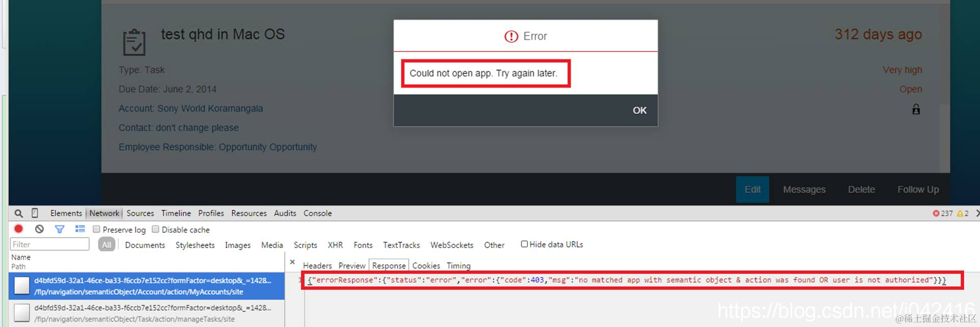Click the errorResponse JSON response line
Image resolution: width=980 pixels, height=327 pixels.
click(x=627, y=280)
